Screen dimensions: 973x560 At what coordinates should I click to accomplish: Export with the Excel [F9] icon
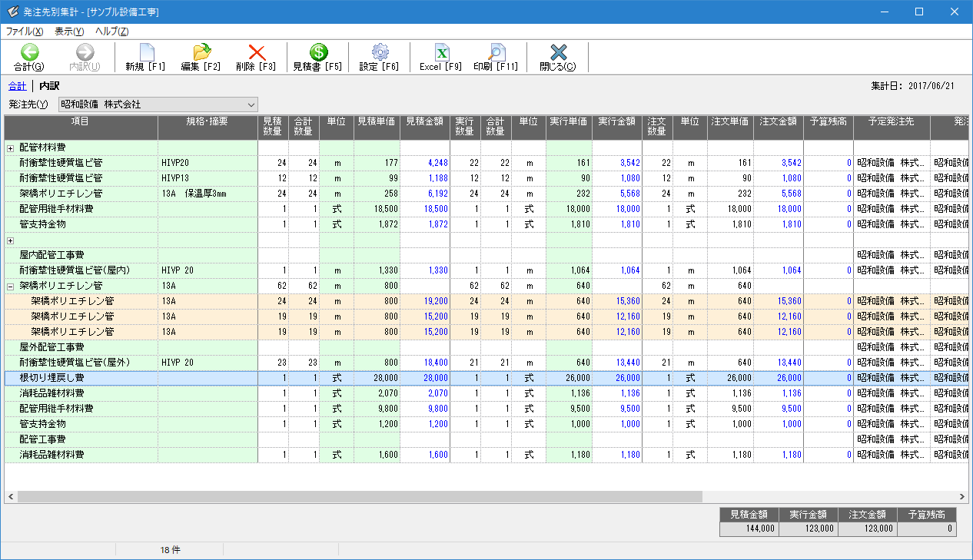pos(441,52)
